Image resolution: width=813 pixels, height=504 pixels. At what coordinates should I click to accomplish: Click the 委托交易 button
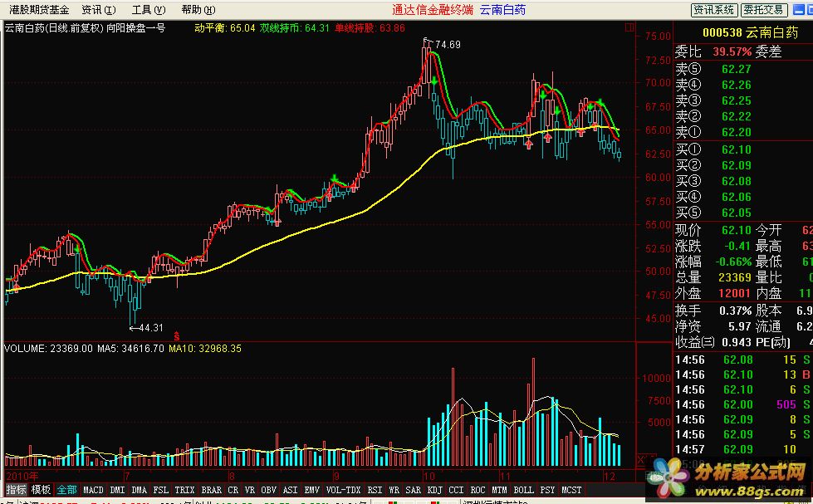(763, 10)
